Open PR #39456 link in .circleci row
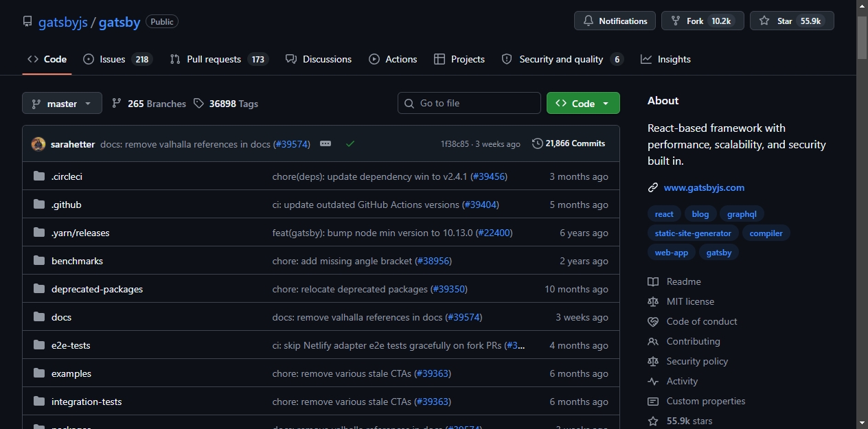This screenshot has height=429, width=868. point(489,176)
